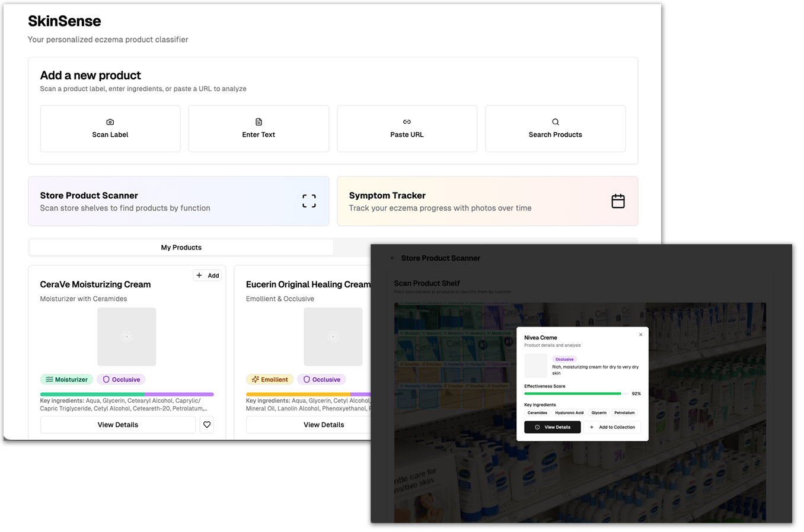804x532 pixels.
Task: Click the CeraVe product image placeholder
Action: pos(126,336)
